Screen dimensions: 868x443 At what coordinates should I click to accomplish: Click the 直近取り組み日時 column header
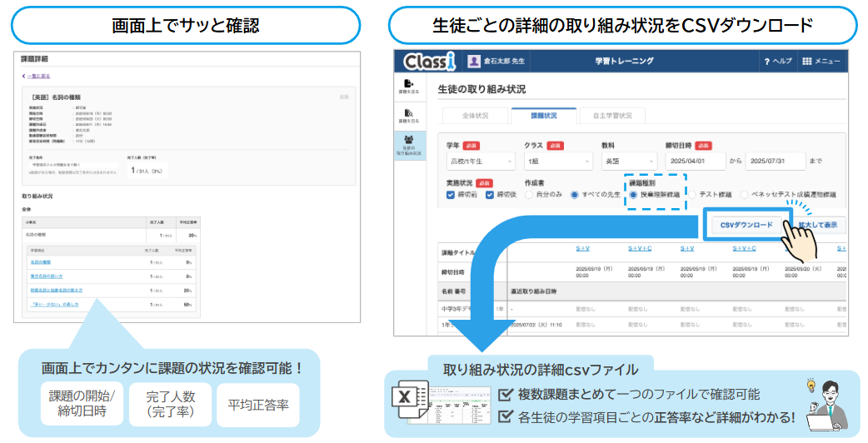534,291
